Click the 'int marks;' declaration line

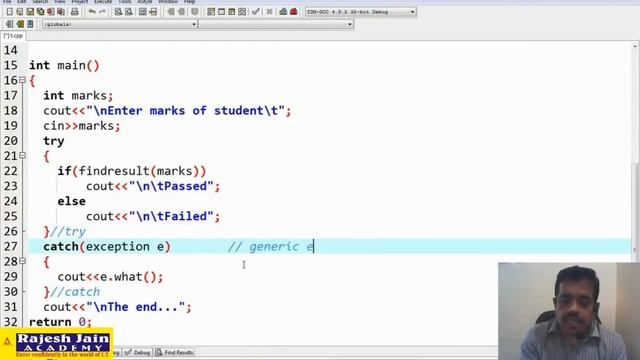pos(78,96)
